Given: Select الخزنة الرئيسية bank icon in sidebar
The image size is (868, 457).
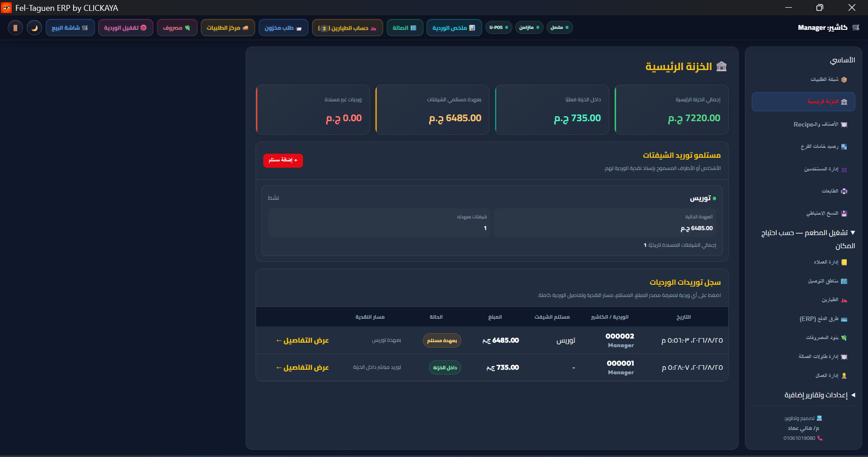Looking at the screenshot, I should coord(844,102).
